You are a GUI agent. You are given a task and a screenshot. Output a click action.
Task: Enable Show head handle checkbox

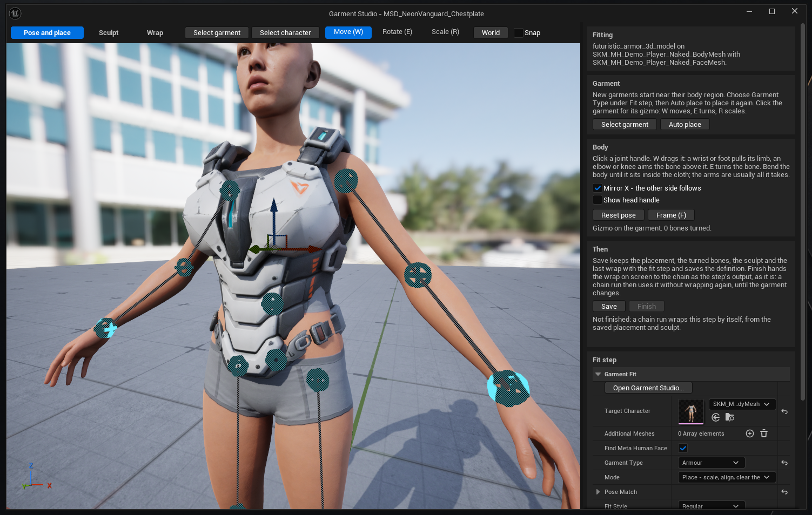[598, 200]
